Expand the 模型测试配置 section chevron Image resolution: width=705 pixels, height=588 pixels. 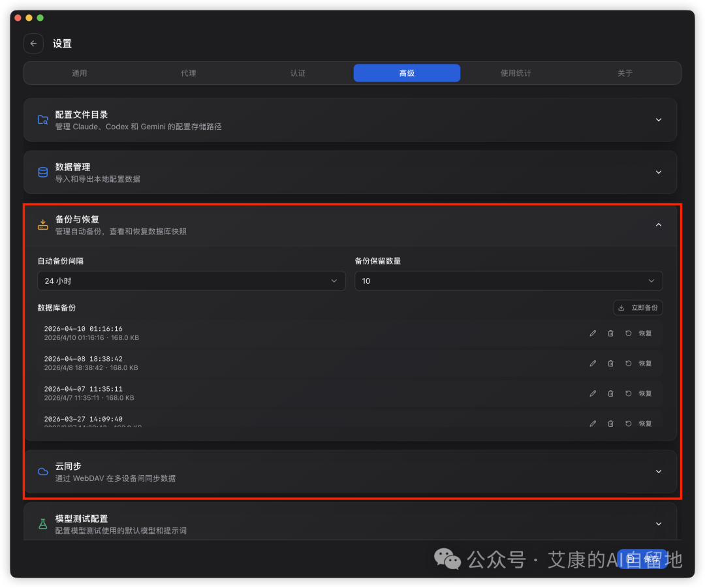659,524
